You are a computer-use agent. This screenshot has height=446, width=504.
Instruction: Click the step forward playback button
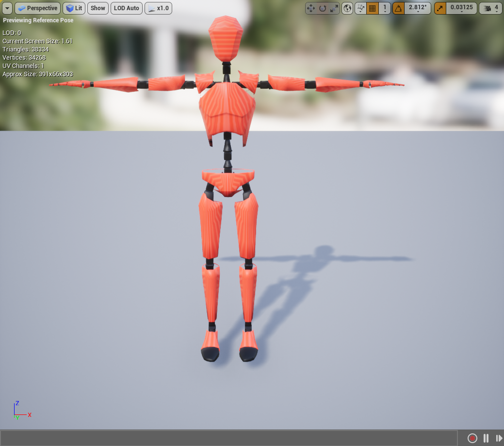point(499,438)
